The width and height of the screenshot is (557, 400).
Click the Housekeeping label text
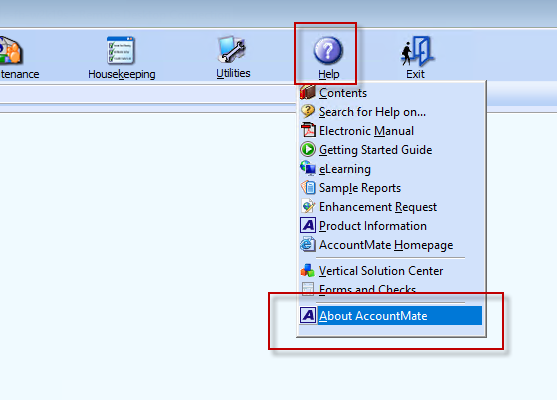(x=122, y=74)
